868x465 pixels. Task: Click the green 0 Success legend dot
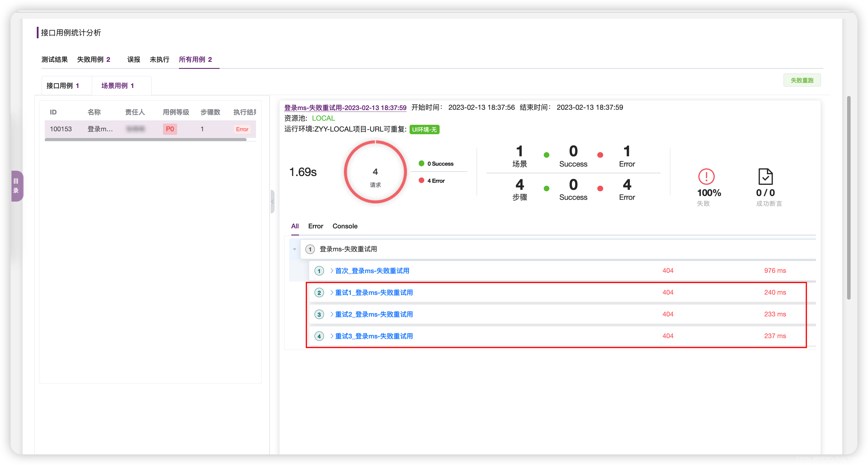421,163
